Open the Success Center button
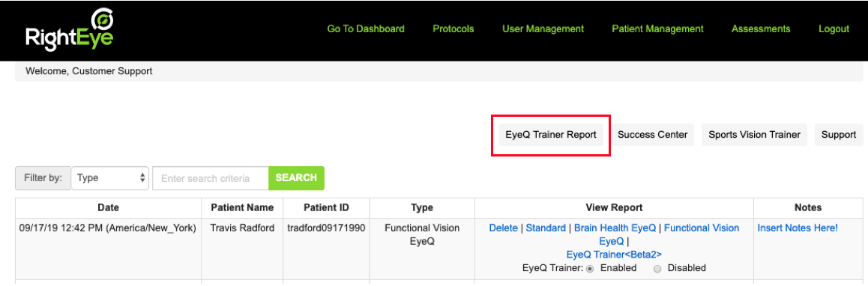The width and height of the screenshot is (868, 286). (x=653, y=135)
